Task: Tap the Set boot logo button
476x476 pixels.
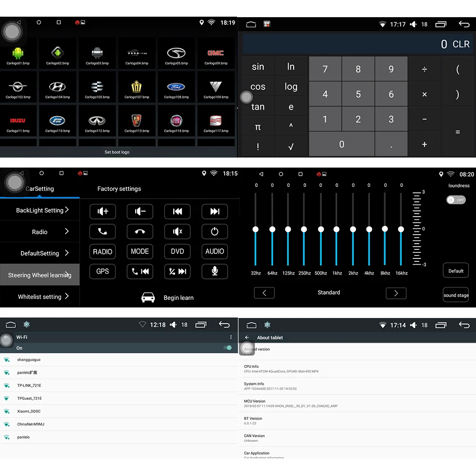Action: point(117,152)
